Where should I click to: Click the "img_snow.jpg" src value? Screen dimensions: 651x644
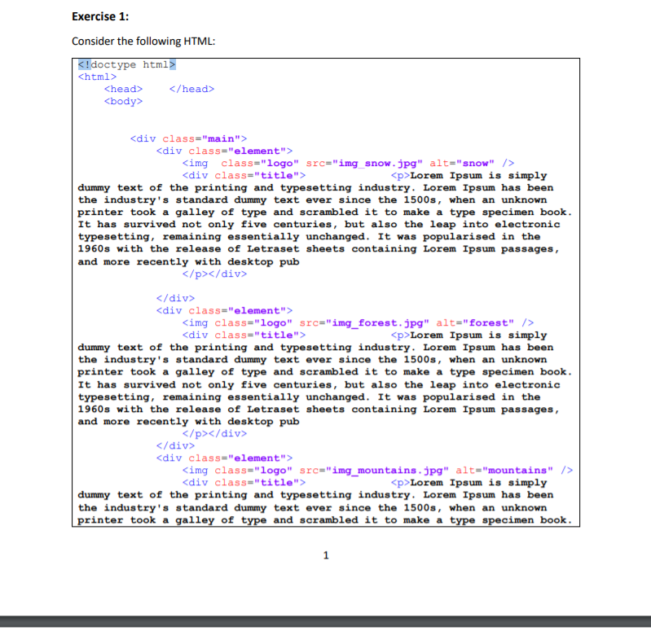point(377,164)
